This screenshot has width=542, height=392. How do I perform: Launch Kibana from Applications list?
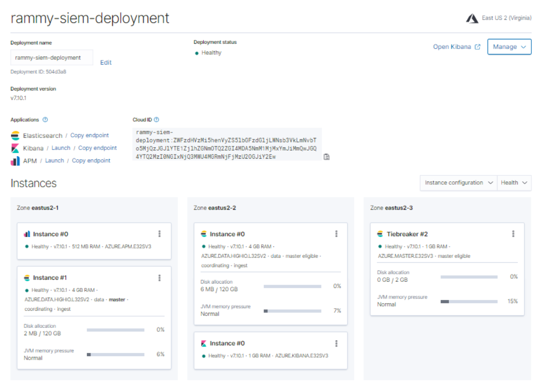[x=61, y=148]
